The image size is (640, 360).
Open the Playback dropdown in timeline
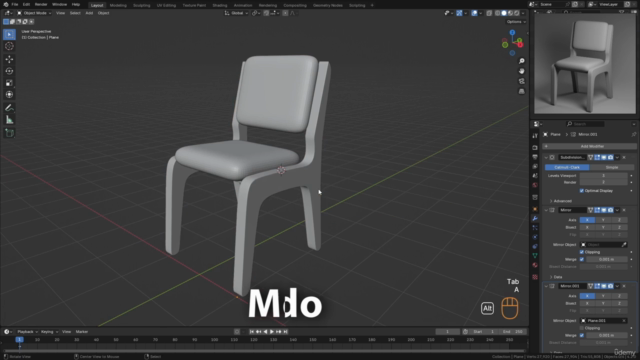pos(27,332)
